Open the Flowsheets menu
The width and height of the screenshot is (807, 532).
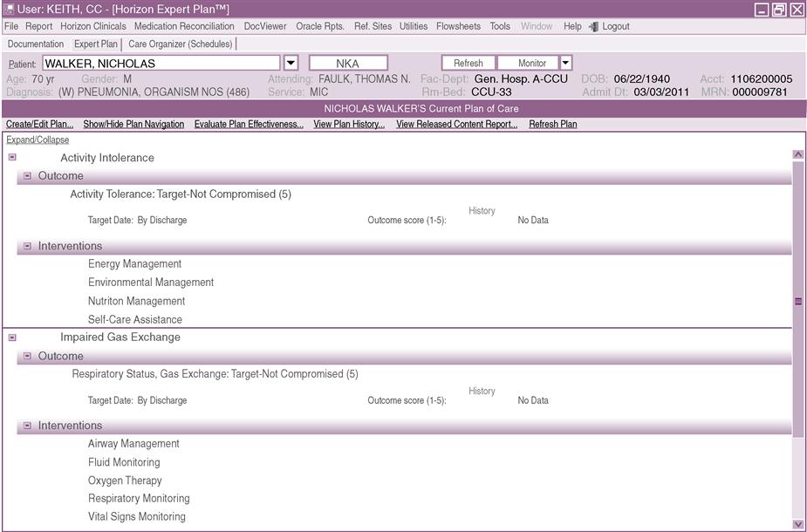coord(458,26)
